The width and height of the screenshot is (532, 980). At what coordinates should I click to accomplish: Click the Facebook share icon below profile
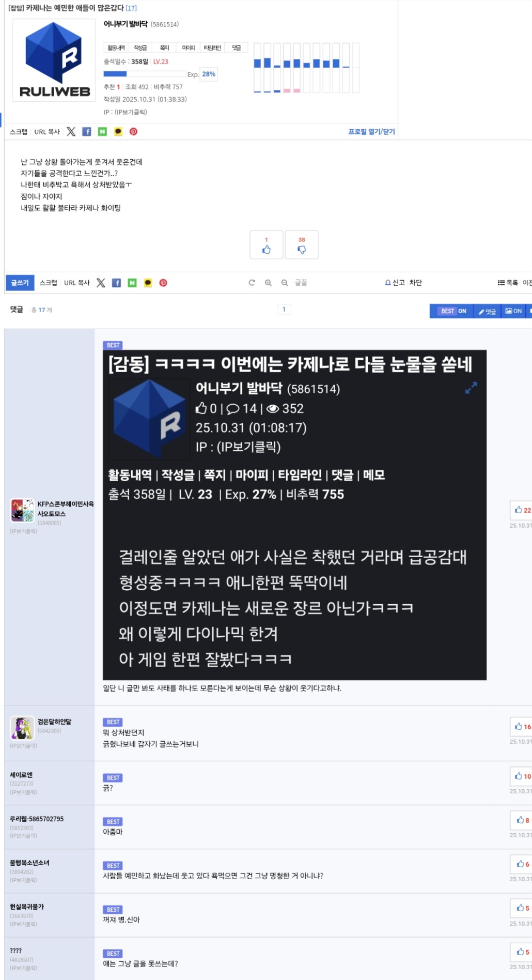tap(87, 132)
